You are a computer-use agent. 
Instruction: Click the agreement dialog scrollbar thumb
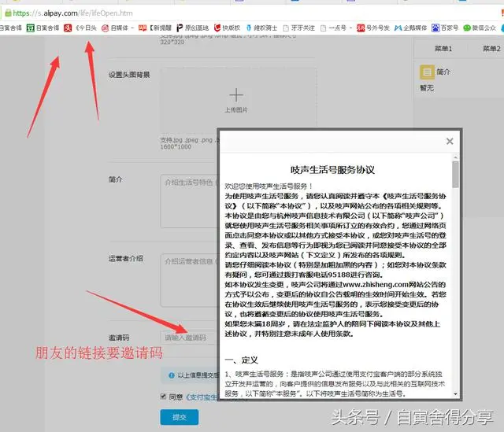[455, 175]
